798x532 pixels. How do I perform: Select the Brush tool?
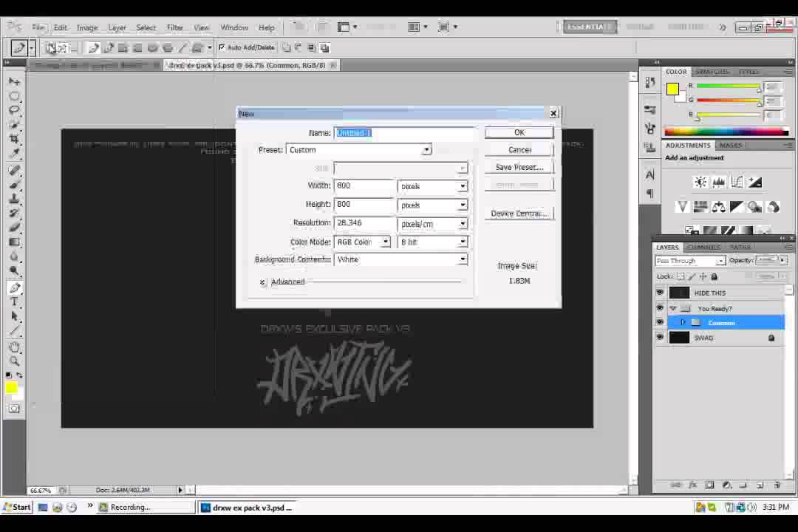click(14, 184)
